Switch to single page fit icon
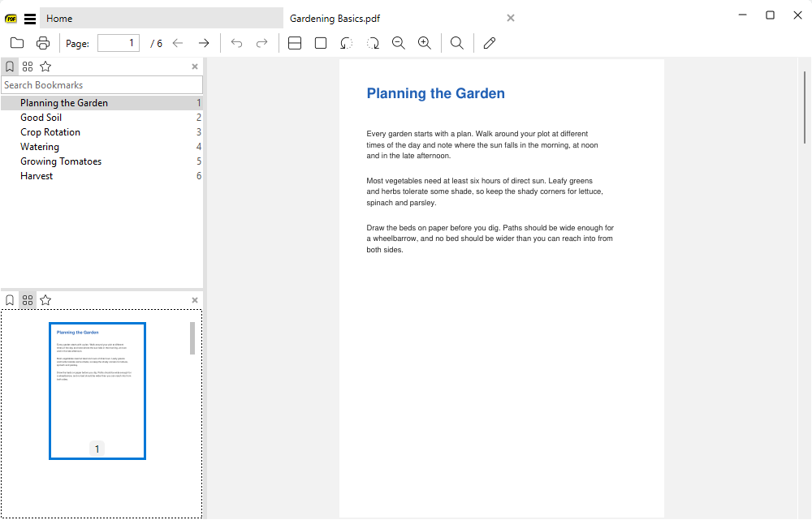 tap(321, 43)
